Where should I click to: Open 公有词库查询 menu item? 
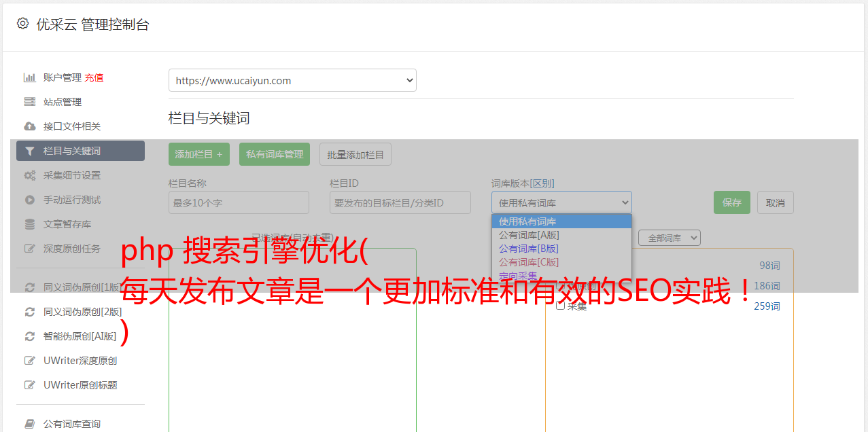point(72,424)
